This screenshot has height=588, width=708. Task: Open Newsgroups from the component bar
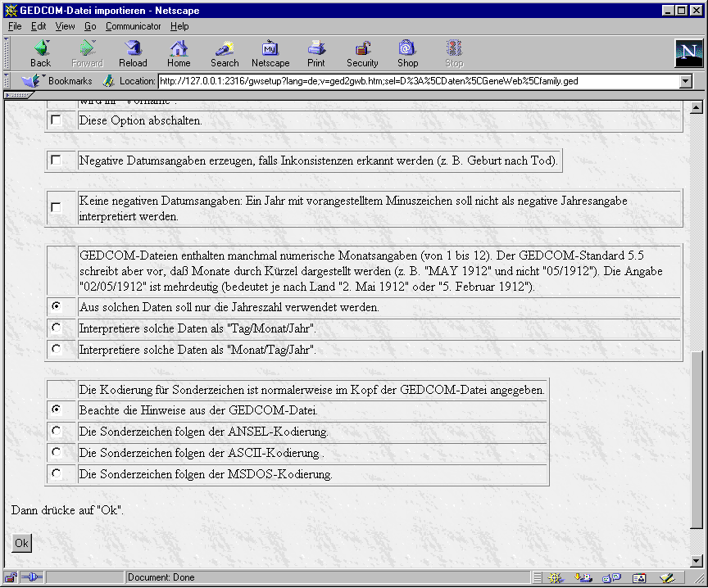[612, 577]
